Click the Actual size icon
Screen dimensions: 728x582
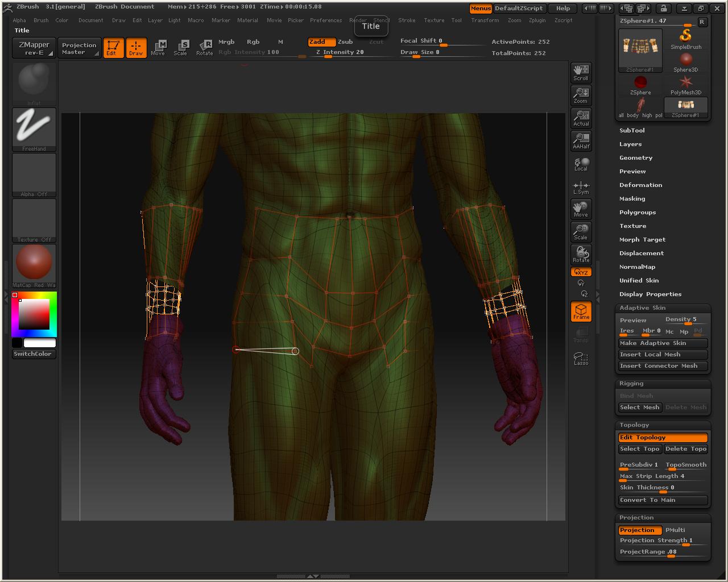(x=581, y=118)
